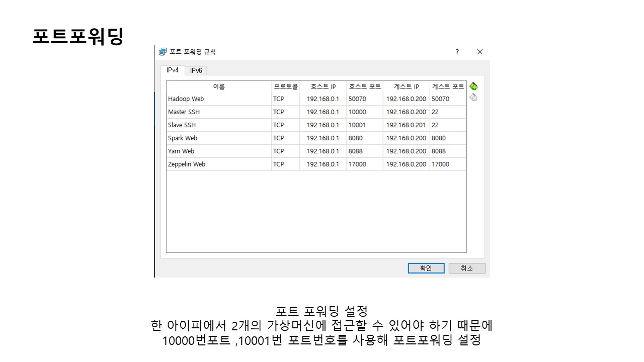
Task: Click host IP 192.168.0.1 of Master SSH
Action: pos(323,112)
